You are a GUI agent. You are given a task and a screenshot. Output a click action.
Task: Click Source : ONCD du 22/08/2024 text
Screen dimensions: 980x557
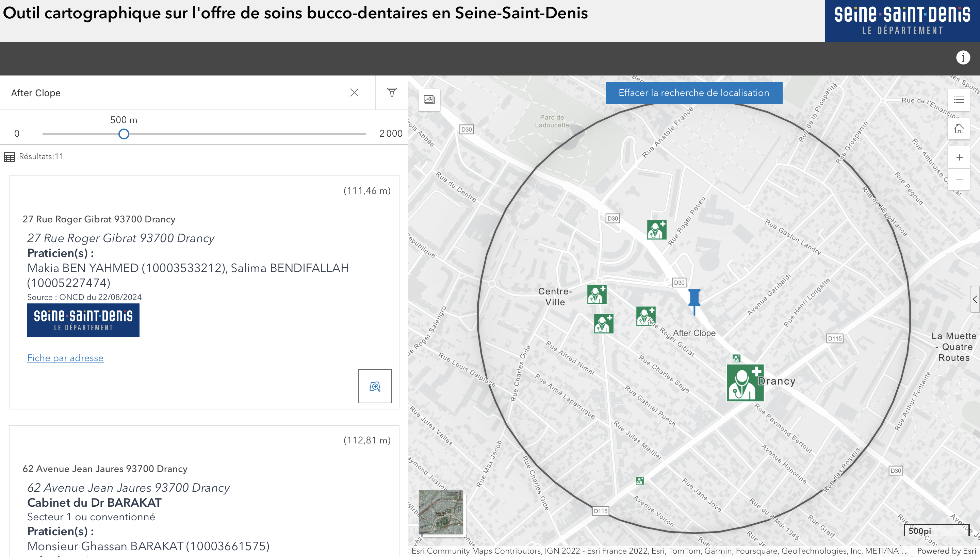84,297
